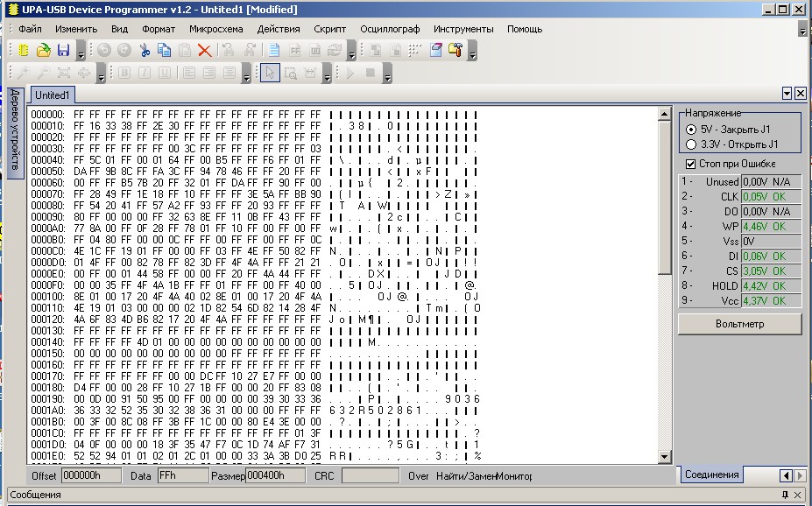Open the Инструменты menu

point(463,29)
